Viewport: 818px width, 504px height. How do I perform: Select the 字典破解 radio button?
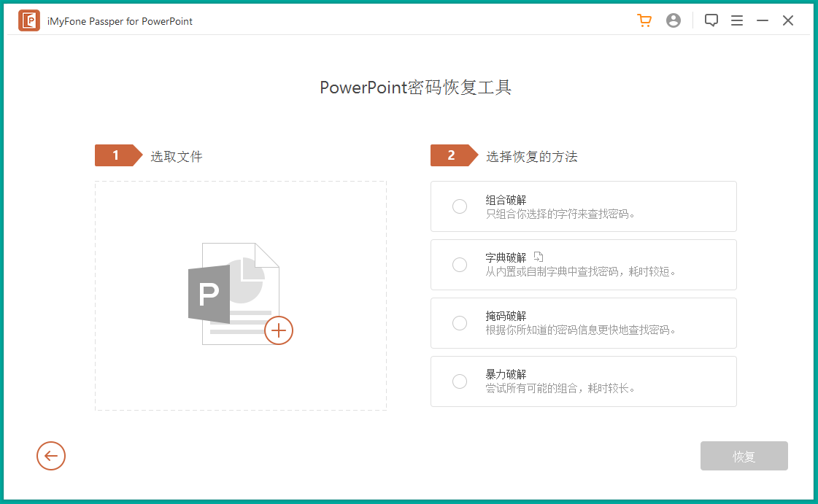tap(460, 265)
